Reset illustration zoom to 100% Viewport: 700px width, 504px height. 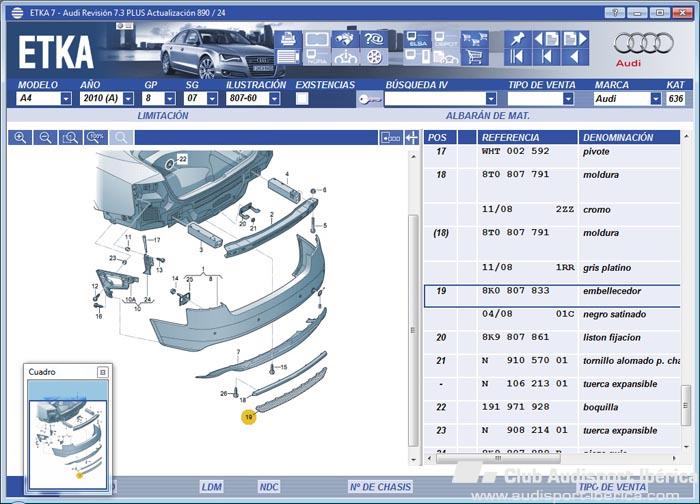(96, 137)
